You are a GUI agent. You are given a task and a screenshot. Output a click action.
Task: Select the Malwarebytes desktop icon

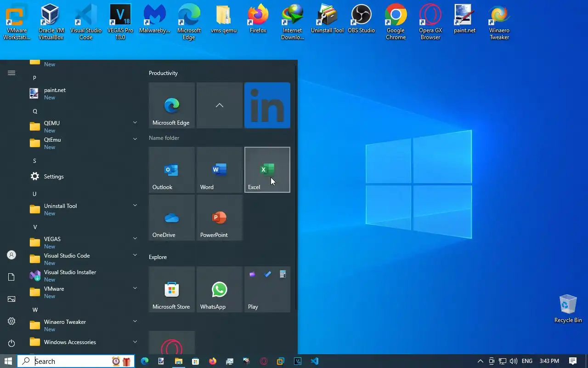click(155, 19)
